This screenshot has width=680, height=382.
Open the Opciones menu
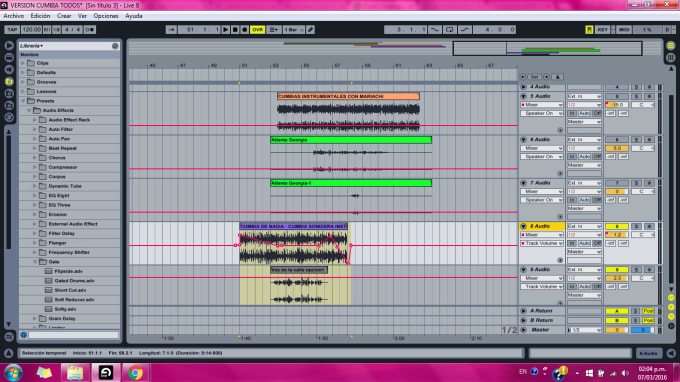(x=106, y=16)
